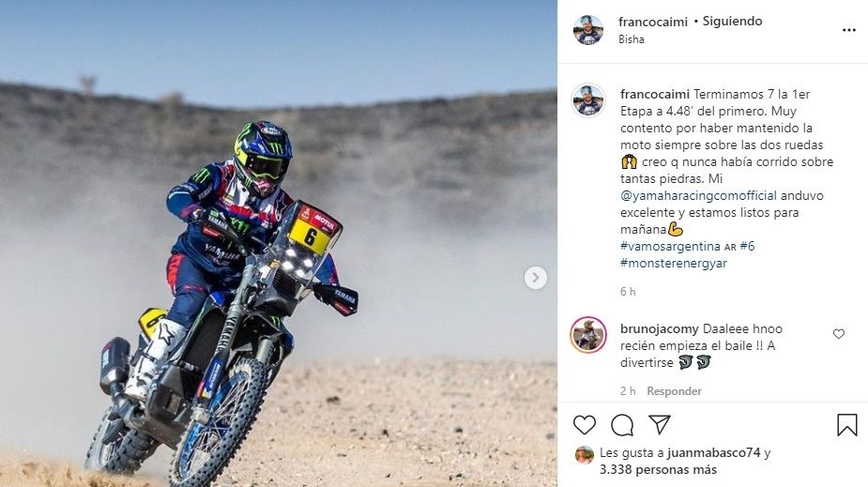
Task: Share the post via paper plane icon
Action: (x=660, y=424)
